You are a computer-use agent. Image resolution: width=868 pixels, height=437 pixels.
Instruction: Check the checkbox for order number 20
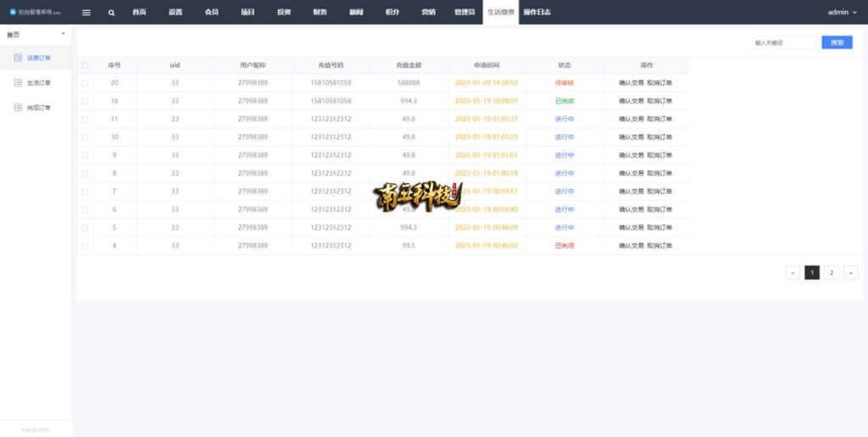tap(85, 83)
